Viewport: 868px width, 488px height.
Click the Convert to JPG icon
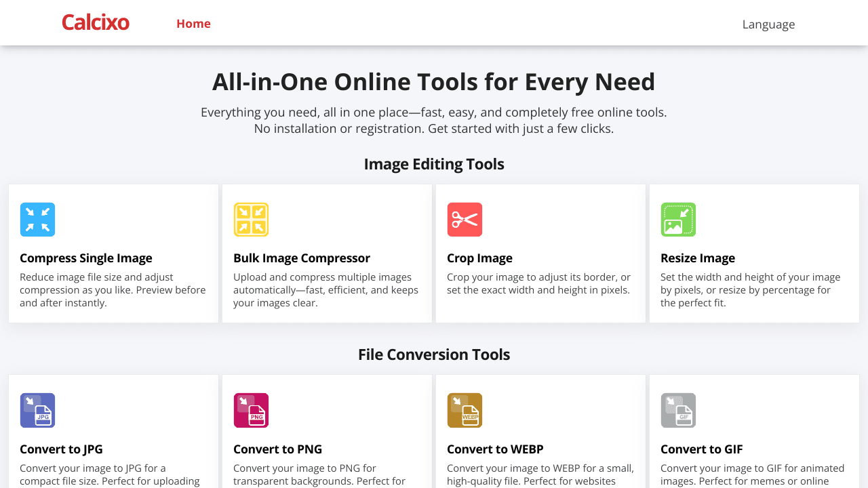click(x=37, y=410)
